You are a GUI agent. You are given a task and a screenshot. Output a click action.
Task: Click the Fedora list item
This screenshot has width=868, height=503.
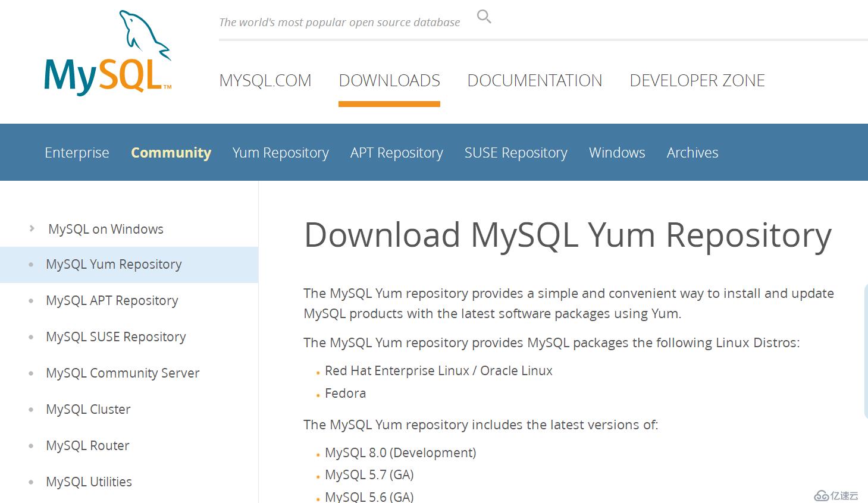click(x=345, y=393)
